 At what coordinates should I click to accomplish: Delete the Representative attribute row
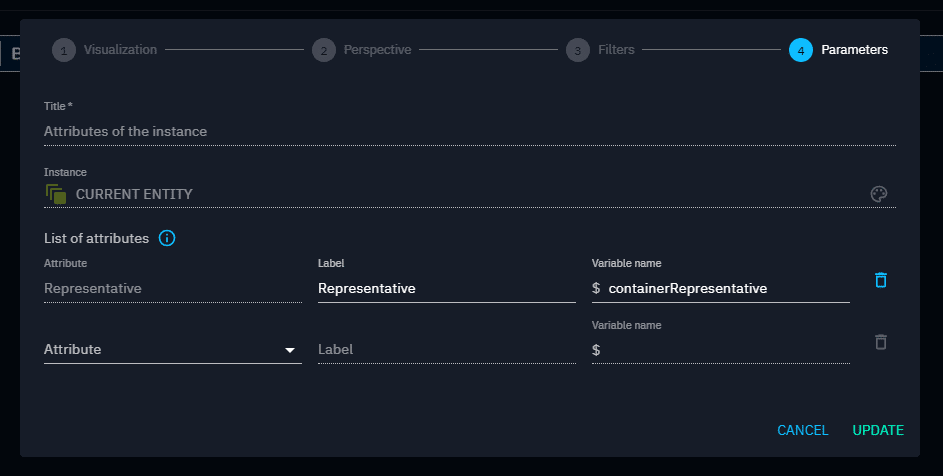click(880, 280)
